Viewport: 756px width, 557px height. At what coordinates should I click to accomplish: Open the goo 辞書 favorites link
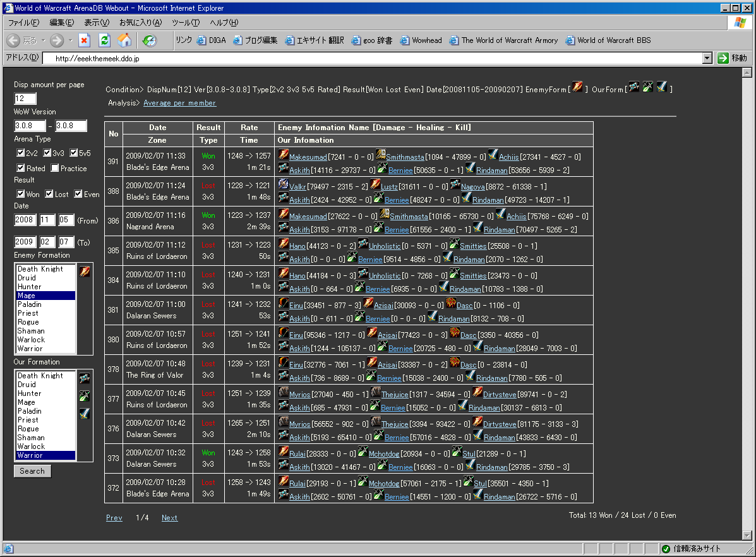click(372, 40)
